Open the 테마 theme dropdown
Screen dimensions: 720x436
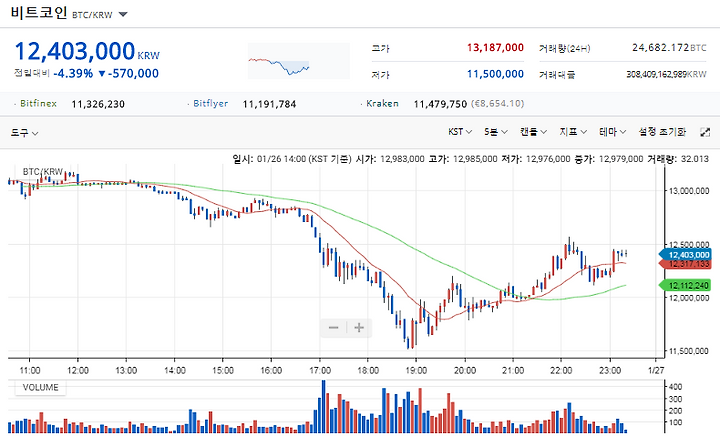tap(613, 132)
